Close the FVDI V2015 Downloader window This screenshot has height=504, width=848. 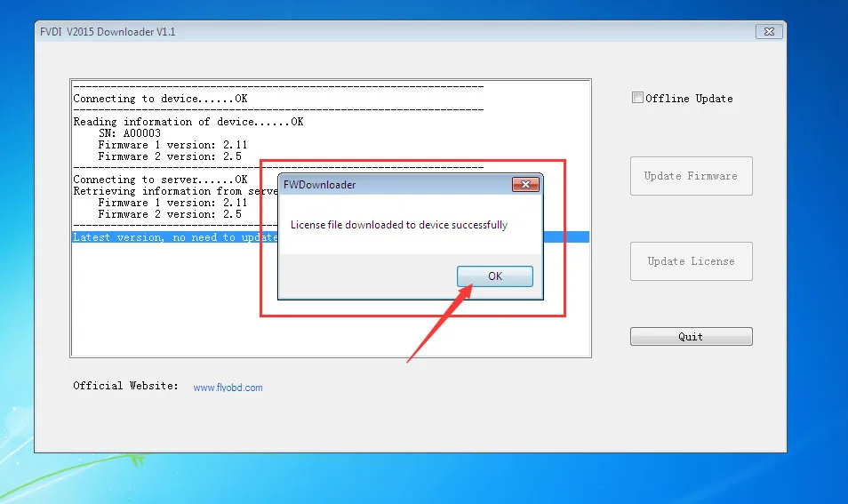click(769, 31)
